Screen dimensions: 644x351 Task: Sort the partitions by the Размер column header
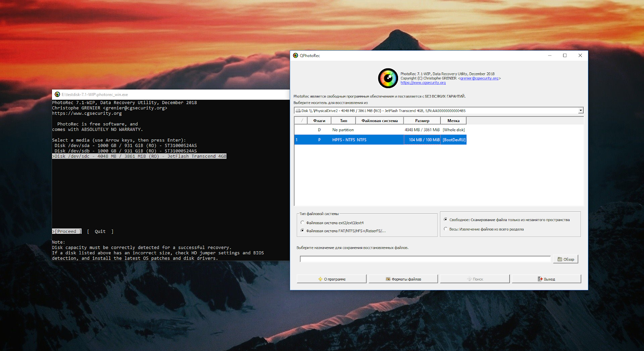(x=422, y=121)
